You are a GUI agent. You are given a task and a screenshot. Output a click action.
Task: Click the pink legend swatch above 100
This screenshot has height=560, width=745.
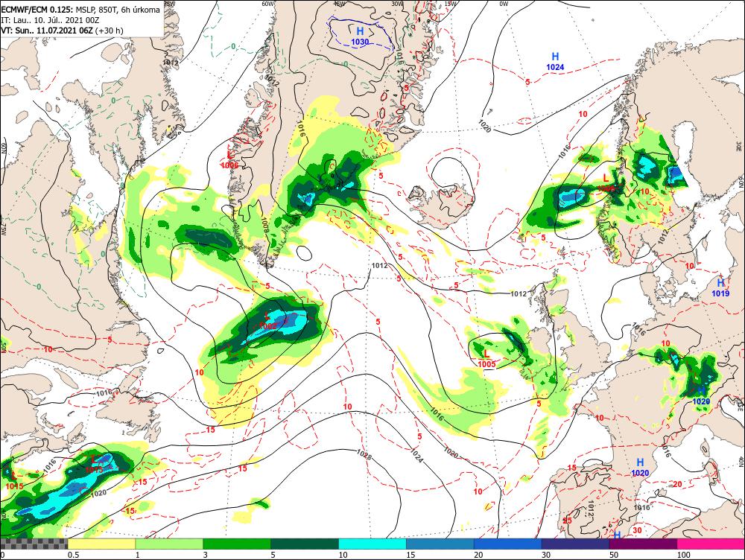(711, 544)
